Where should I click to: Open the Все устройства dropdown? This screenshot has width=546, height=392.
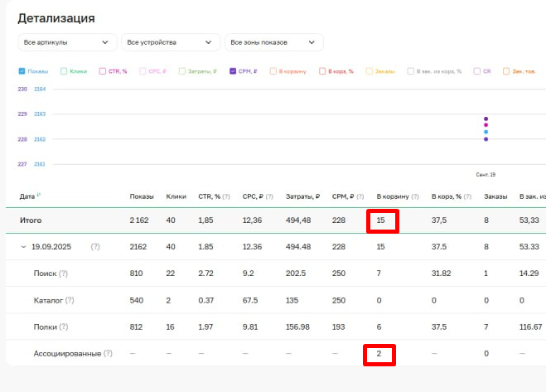click(170, 42)
